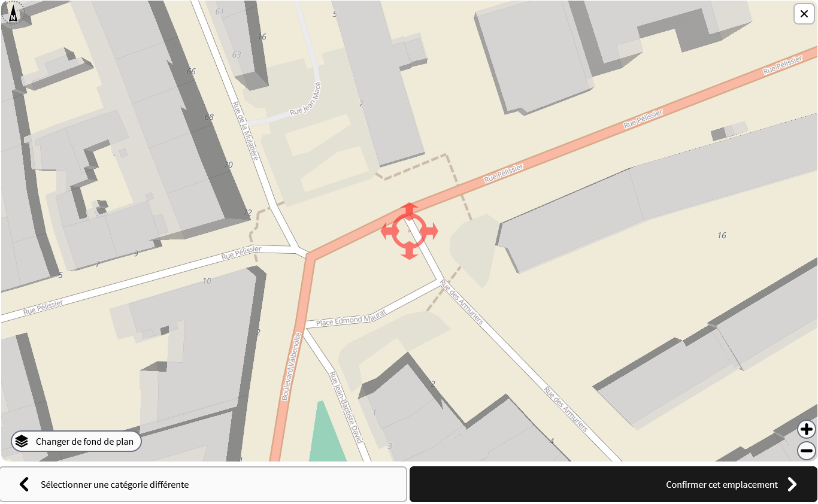Click the forward chevron arrow icon
The width and height of the screenshot is (818, 504).
coord(792,484)
